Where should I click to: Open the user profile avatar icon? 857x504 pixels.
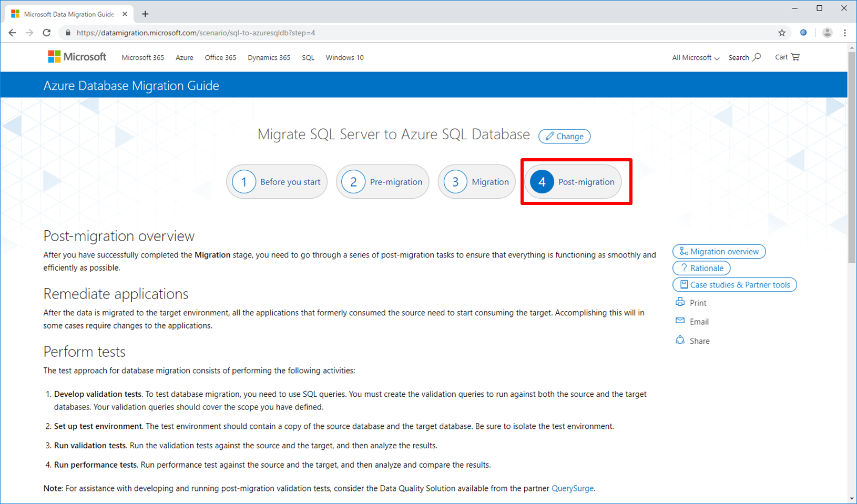[x=827, y=33]
